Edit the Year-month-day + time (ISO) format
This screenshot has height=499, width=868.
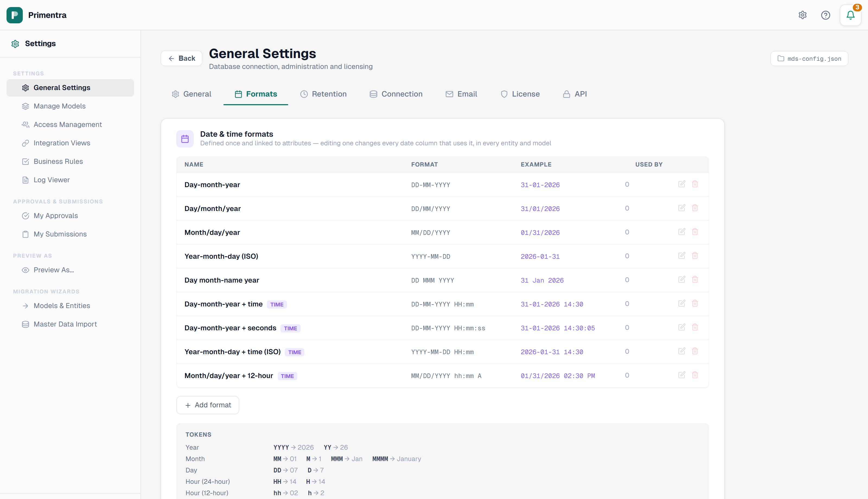(x=682, y=351)
